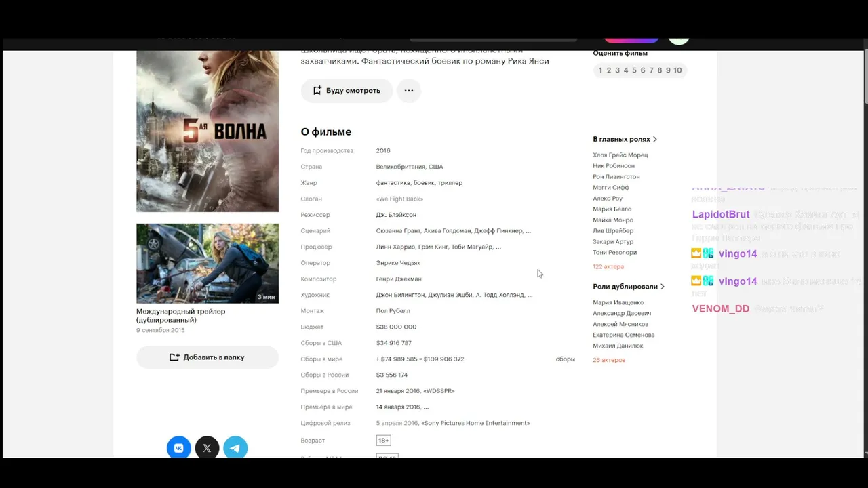Open screenwriter «Джефф Пинкнер» page
The height and width of the screenshot is (488, 868).
click(498, 231)
